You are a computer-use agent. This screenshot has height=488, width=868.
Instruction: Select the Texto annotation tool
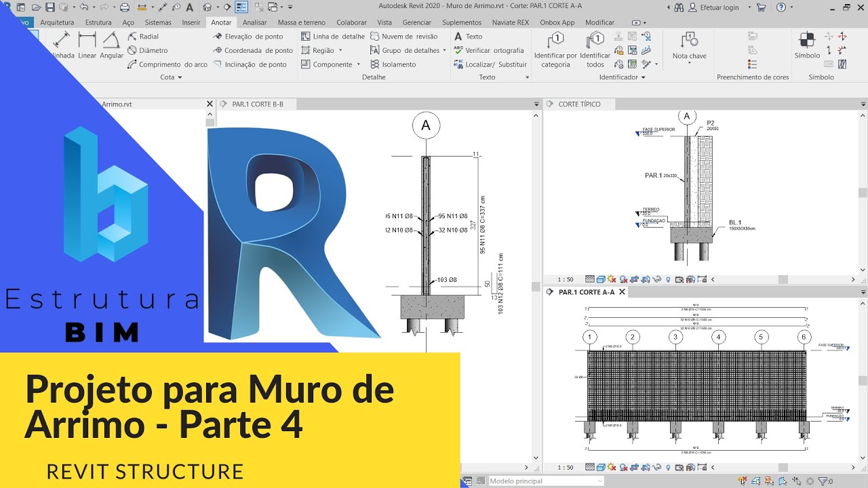(468, 37)
